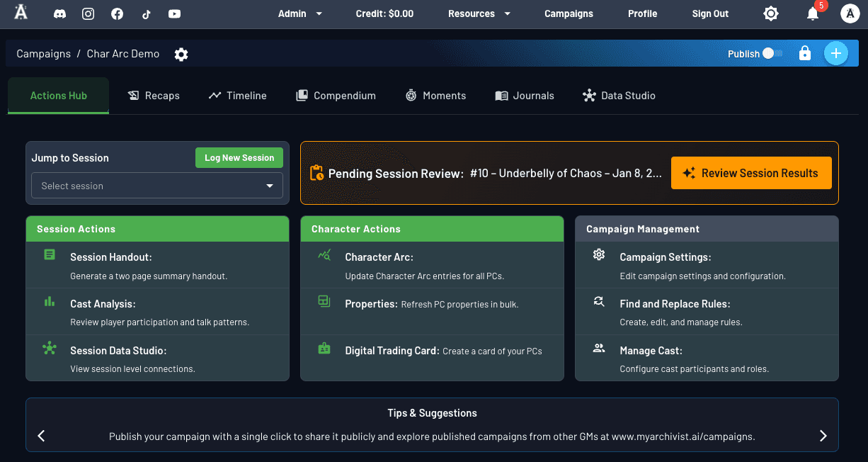Click the lock icon in the campaign header

coord(805,53)
